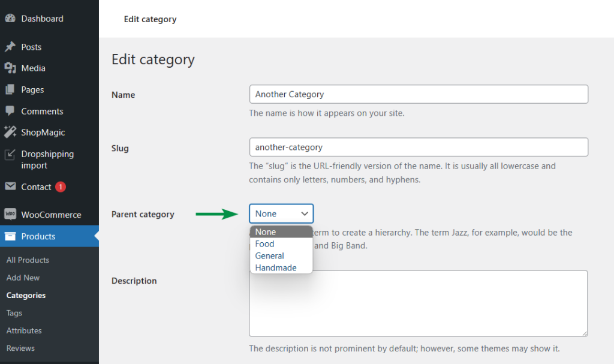The height and width of the screenshot is (364, 614).
Task: Click the WooCommerce logo icon
Action: 10,215
